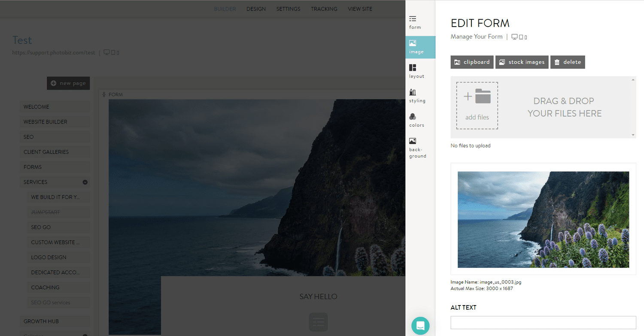The image size is (644, 336).
Task: Open the Form panel in the sidebar
Action: (x=413, y=21)
